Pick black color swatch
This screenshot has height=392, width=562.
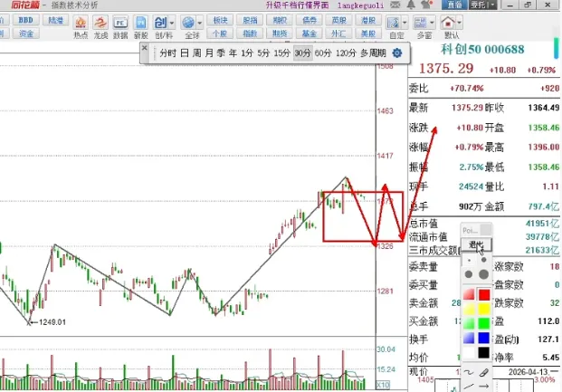(484, 352)
